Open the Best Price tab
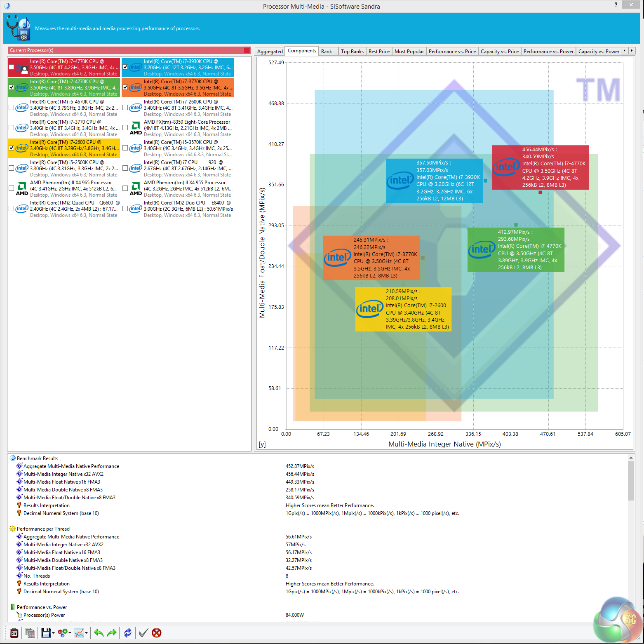Image resolution: width=644 pixels, height=644 pixels. (379, 52)
